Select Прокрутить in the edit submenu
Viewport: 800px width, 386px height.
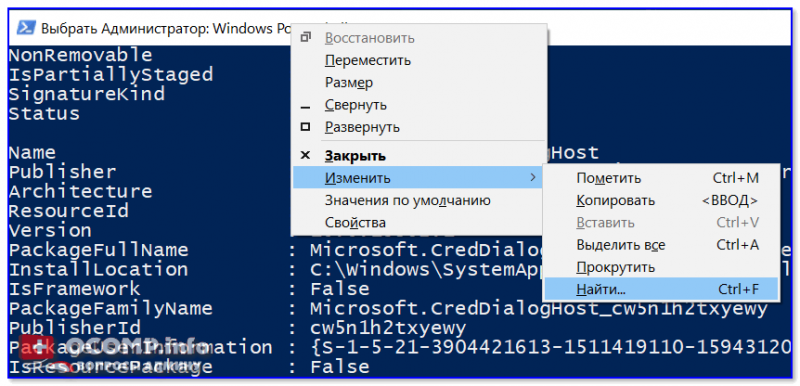pyautogui.click(x=661, y=267)
